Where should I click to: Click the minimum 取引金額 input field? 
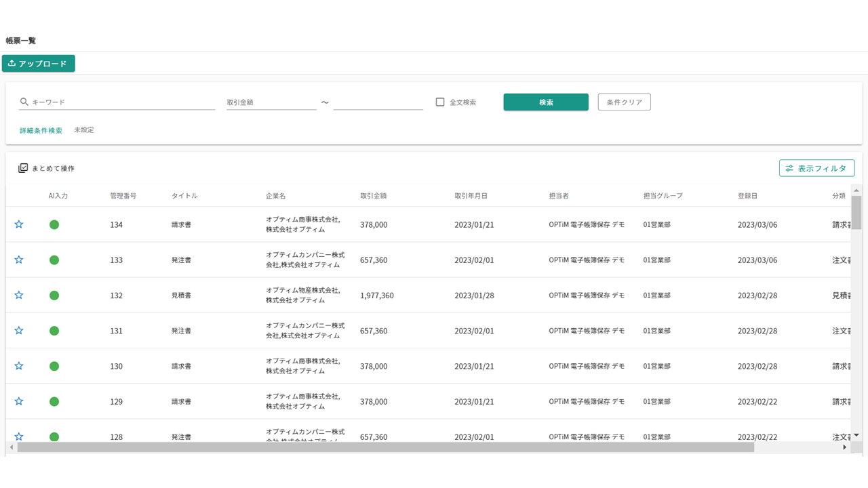pyautogui.click(x=271, y=102)
